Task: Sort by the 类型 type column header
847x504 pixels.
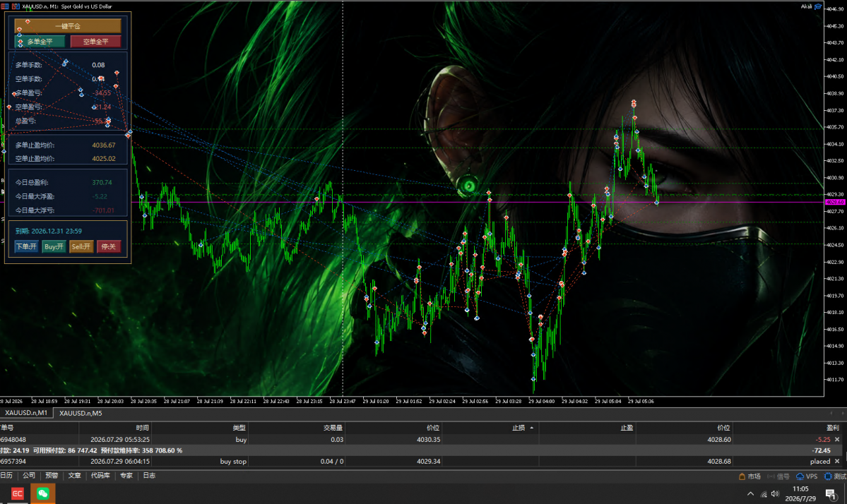Action: pos(199,427)
